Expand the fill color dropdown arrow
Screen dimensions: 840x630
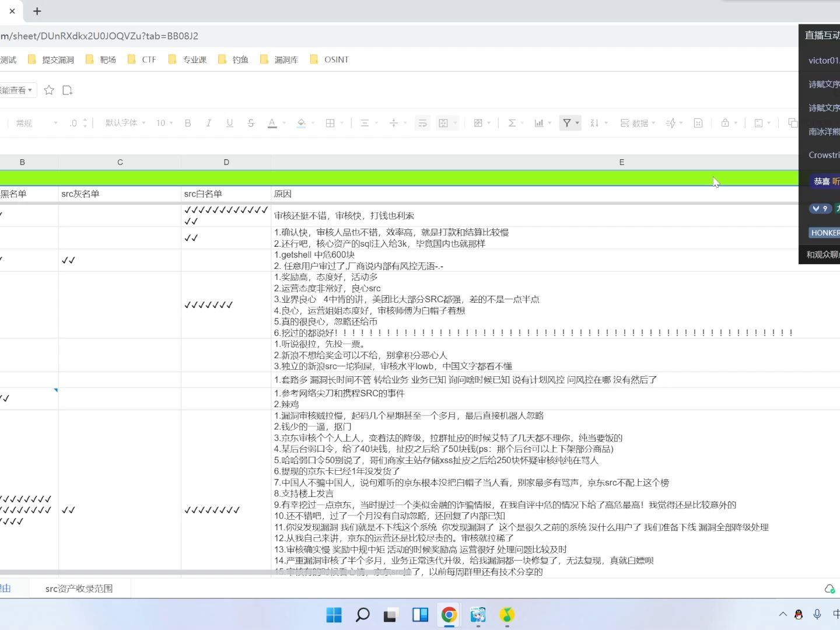click(x=313, y=123)
